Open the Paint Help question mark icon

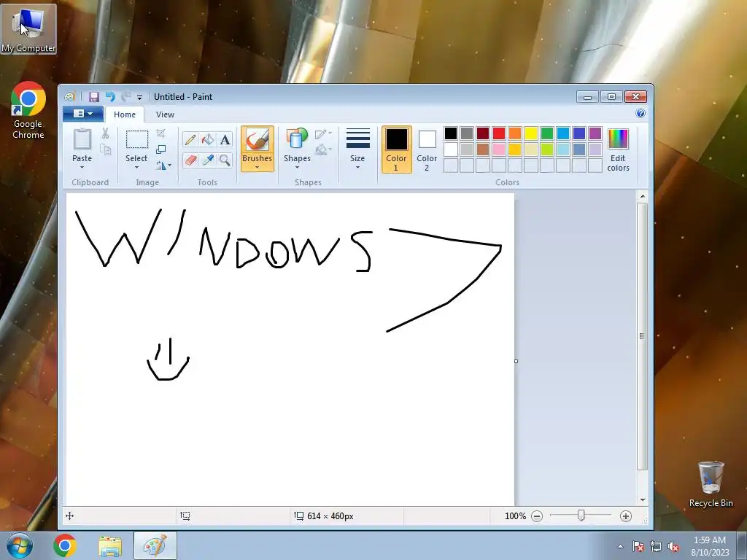pyautogui.click(x=640, y=113)
